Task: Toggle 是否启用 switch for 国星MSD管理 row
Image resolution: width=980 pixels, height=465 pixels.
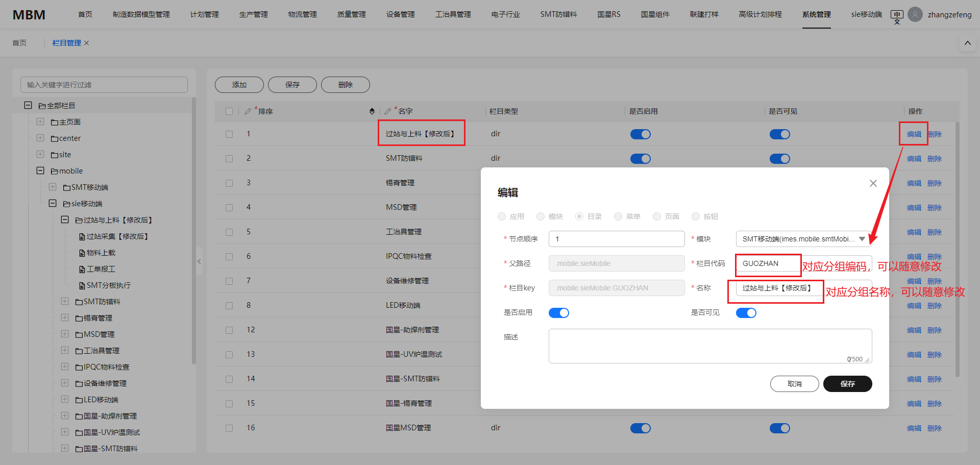Action: (x=640, y=428)
